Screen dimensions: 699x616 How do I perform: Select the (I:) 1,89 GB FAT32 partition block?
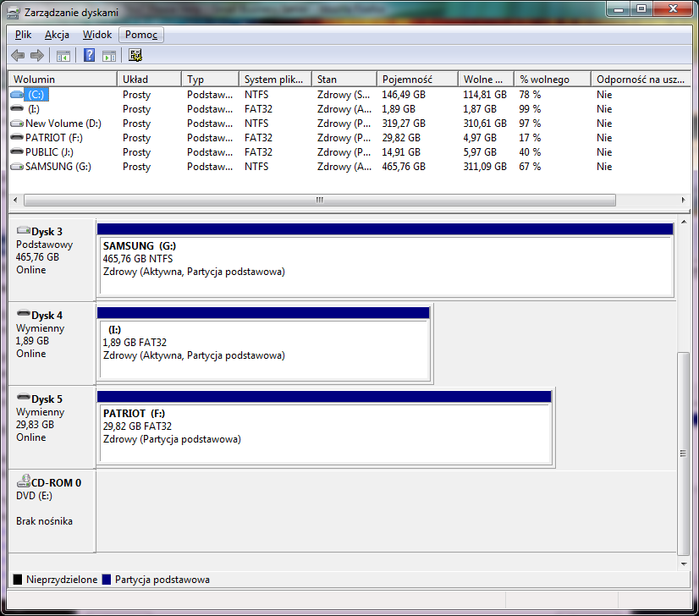click(x=263, y=344)
